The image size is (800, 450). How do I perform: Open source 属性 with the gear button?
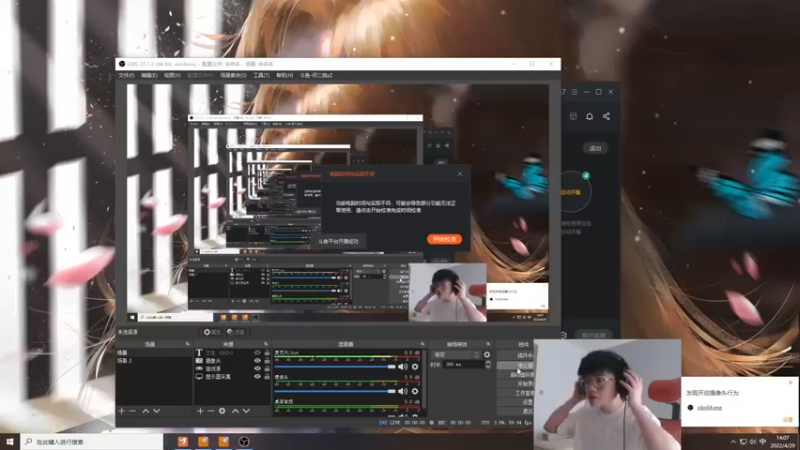(212, 332)
